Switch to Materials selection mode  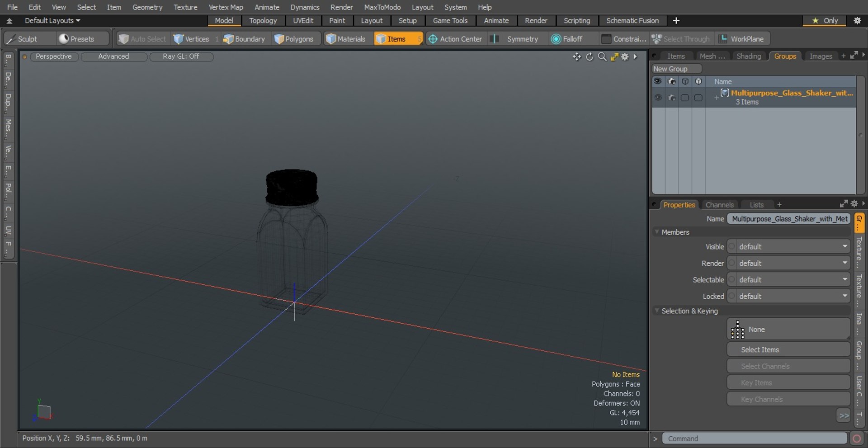[x=346, y=39]
